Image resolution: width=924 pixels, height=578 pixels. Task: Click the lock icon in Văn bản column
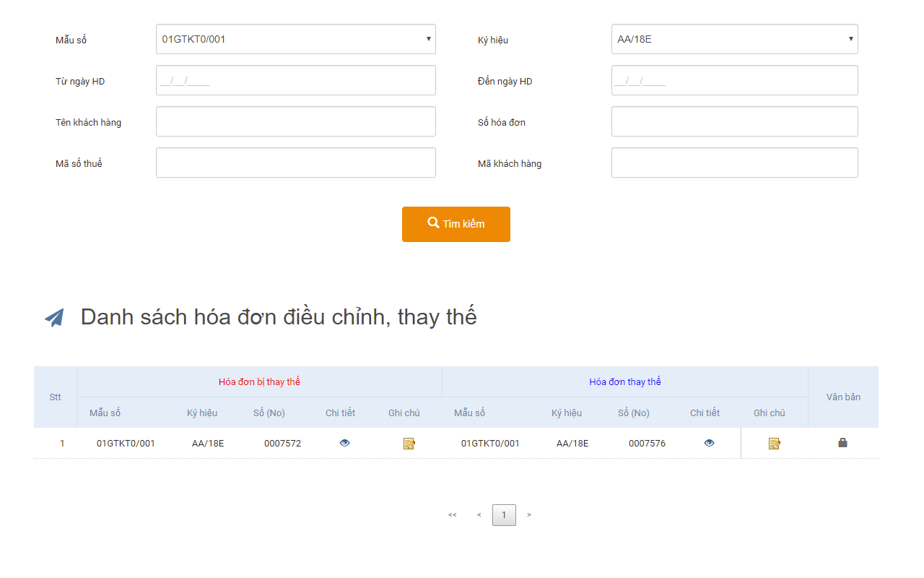click(x=842, y=443)
